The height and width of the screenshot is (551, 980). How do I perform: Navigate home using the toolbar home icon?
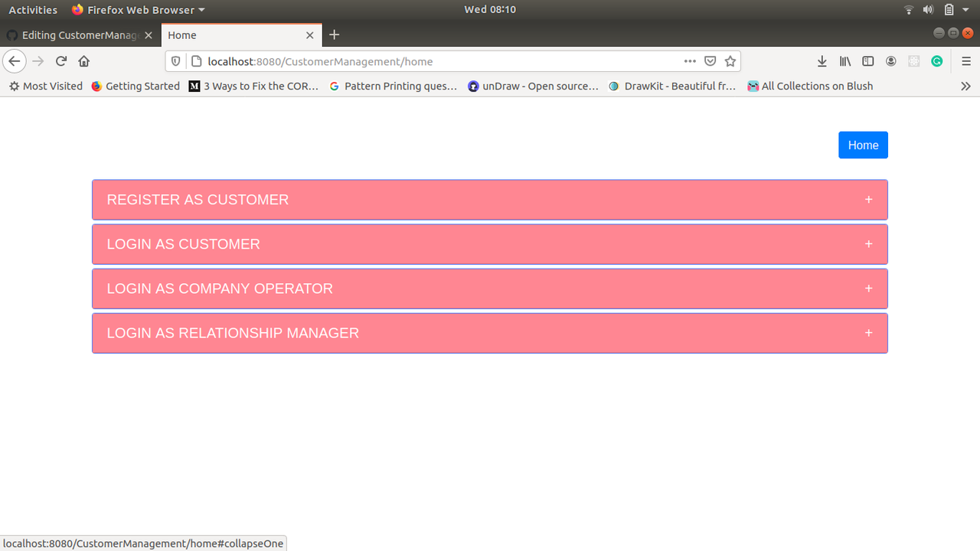pos(83,61)
